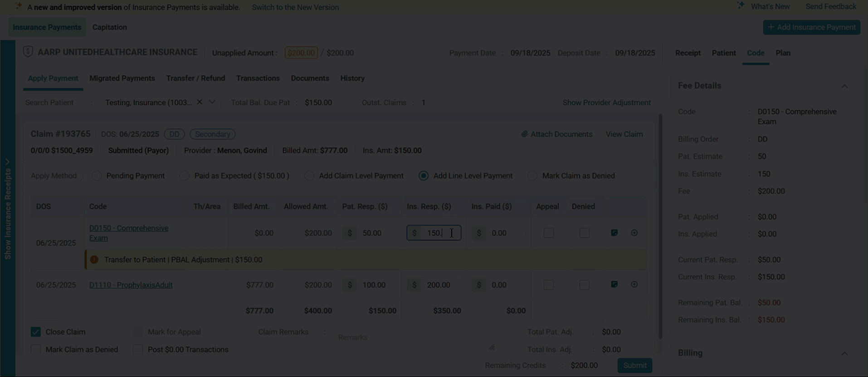Select Pending Payment radio option
Viewport: 868px width, 377px height.
point(97,176)
